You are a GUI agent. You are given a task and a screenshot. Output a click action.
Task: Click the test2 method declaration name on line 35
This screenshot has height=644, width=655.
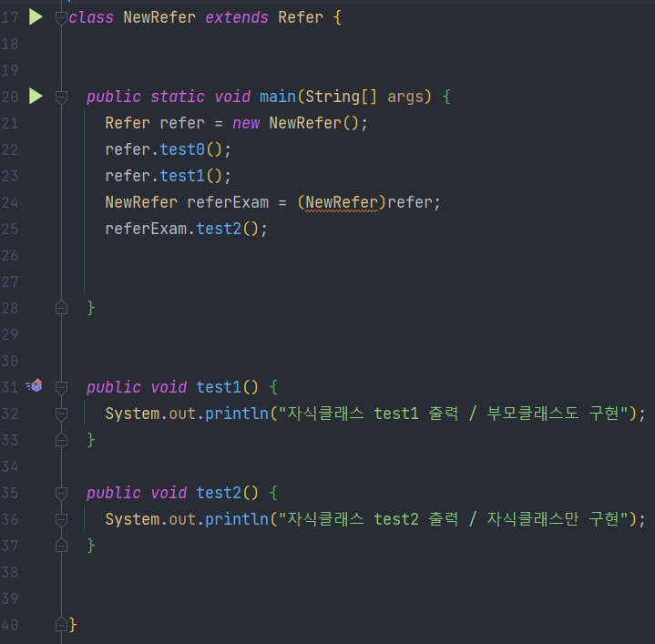[x=219, y=493]
